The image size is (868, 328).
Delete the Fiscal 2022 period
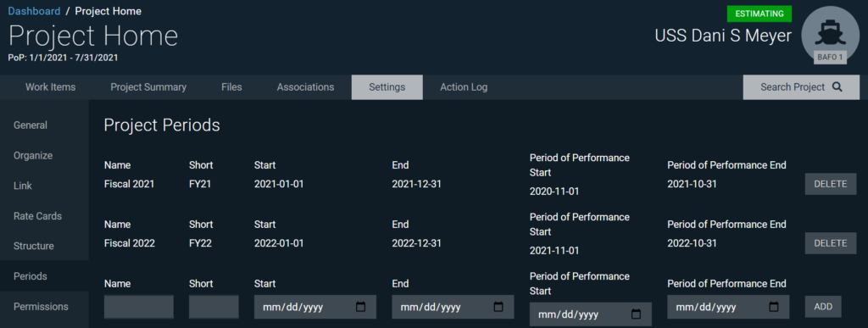[831, 243]
